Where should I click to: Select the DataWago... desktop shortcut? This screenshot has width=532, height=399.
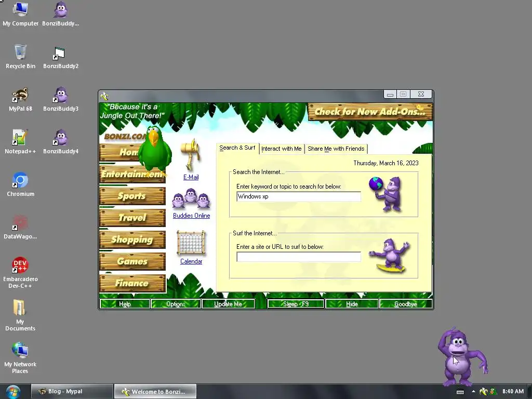pyautogui.click(x=20, y=227)
